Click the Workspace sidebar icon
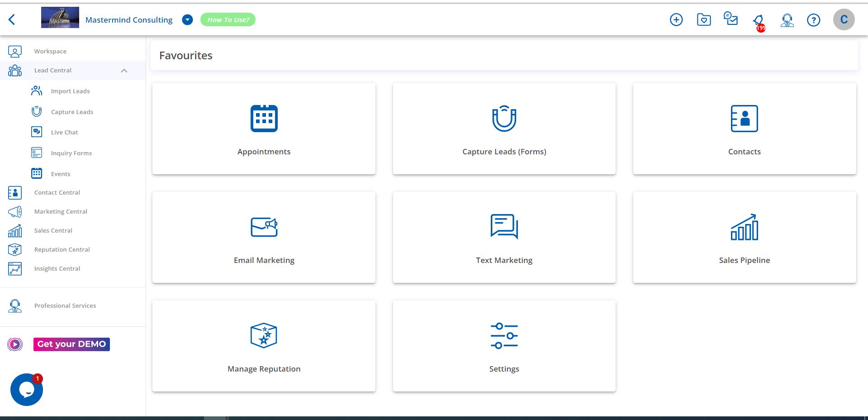 click(15, 52)
